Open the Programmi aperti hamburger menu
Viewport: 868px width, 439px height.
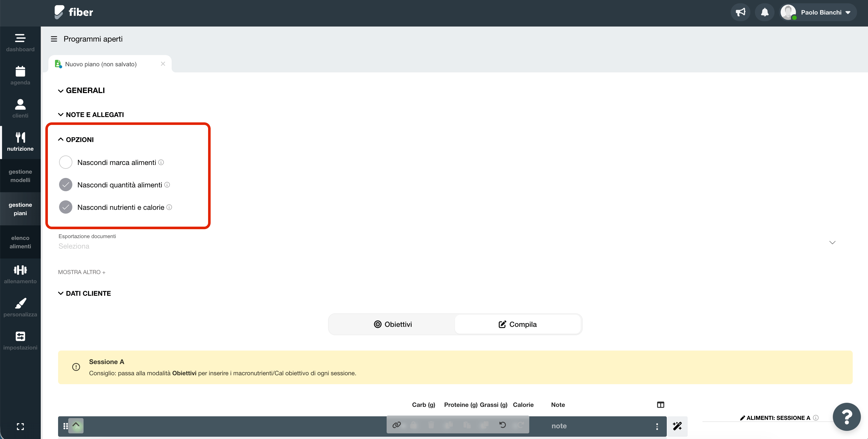54,39
